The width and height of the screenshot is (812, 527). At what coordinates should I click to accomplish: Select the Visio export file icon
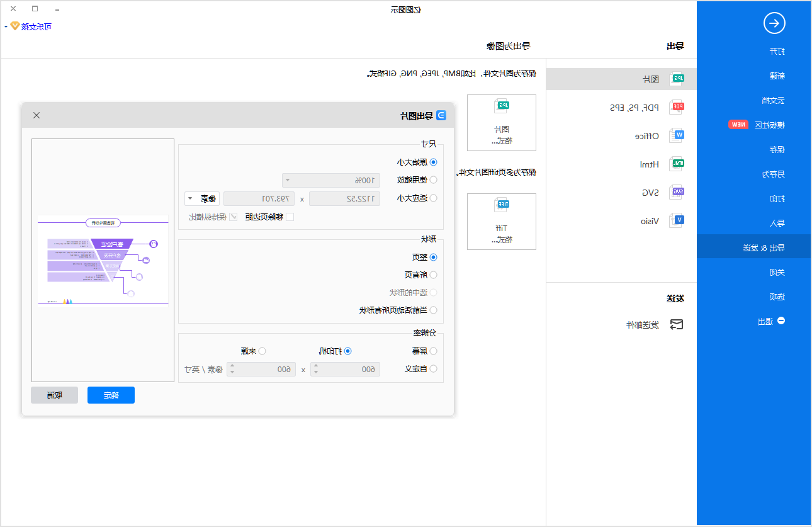point(676,220)
